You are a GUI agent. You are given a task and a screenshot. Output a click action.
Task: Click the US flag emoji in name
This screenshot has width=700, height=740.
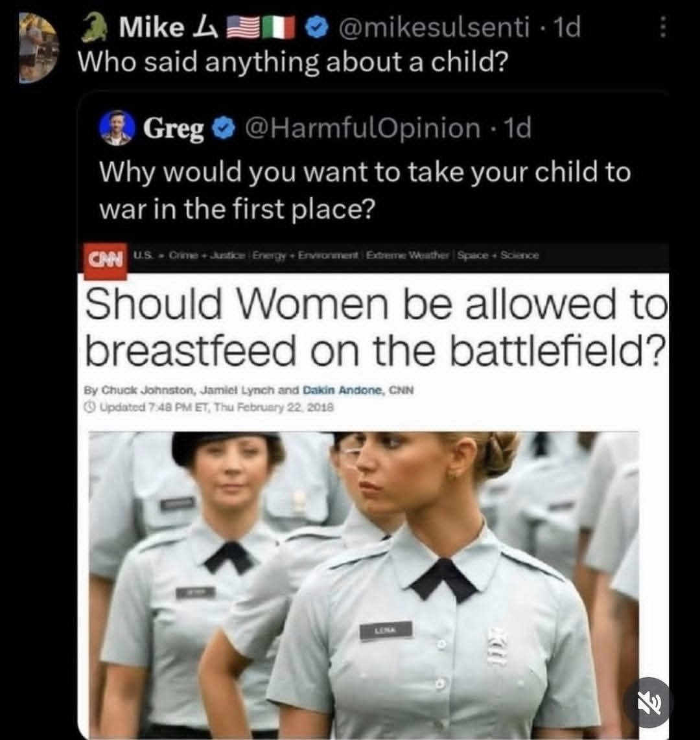244,27
